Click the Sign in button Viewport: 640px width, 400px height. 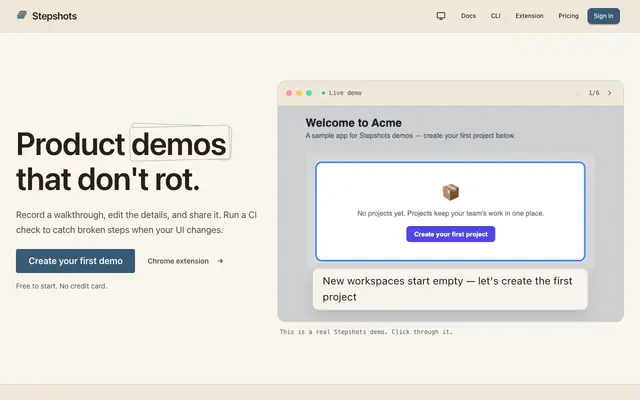click(604, 16)
